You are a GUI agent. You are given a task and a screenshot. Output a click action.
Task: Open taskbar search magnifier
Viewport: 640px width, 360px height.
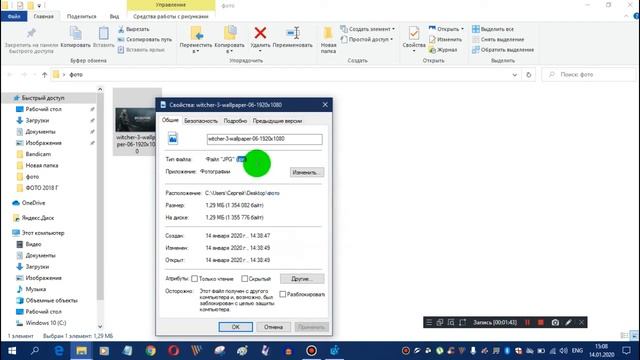(35, 351)
